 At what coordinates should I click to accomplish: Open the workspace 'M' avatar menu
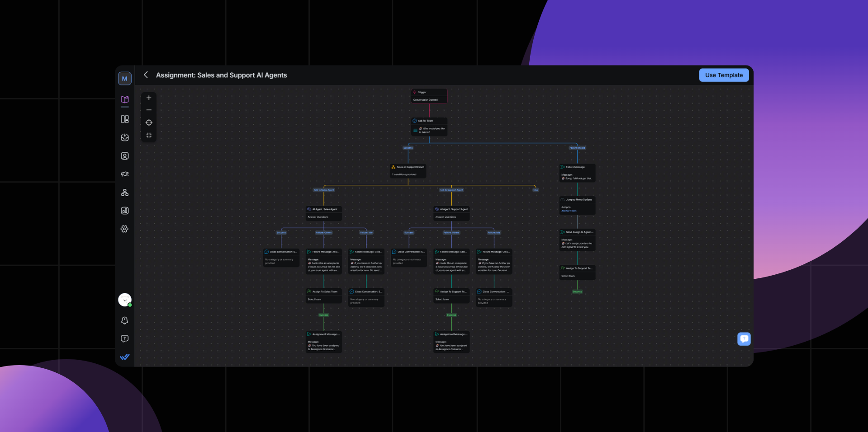(125, 79)
